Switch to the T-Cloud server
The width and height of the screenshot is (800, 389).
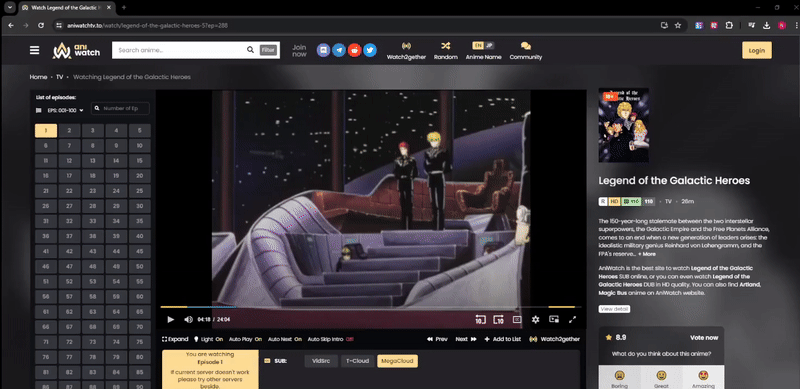(x=357, y=361)
